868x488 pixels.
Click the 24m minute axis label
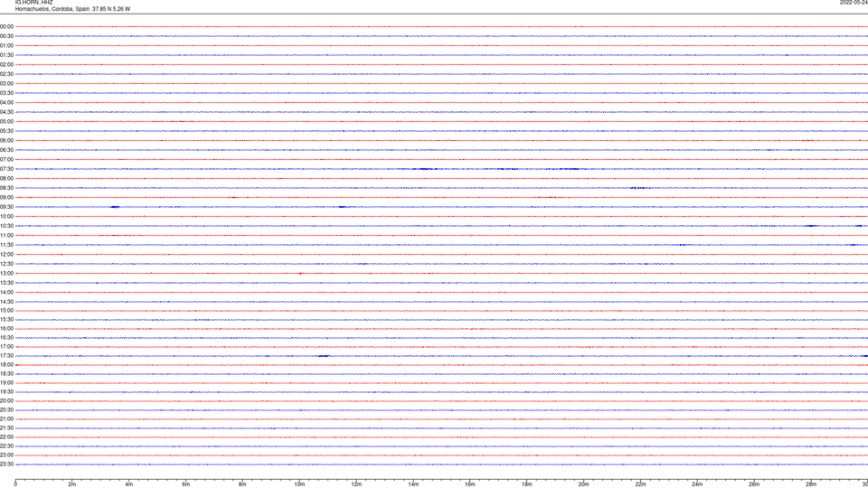[x=697, y=484]
